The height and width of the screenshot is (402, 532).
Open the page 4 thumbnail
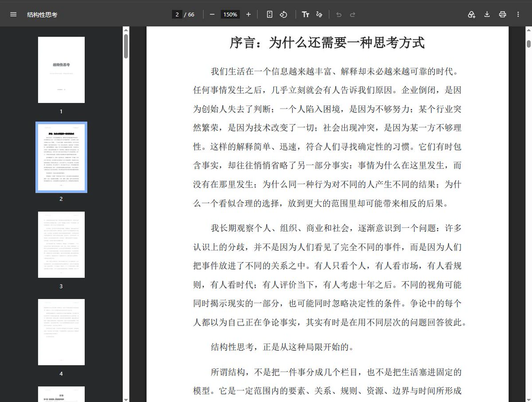(61, 332)
